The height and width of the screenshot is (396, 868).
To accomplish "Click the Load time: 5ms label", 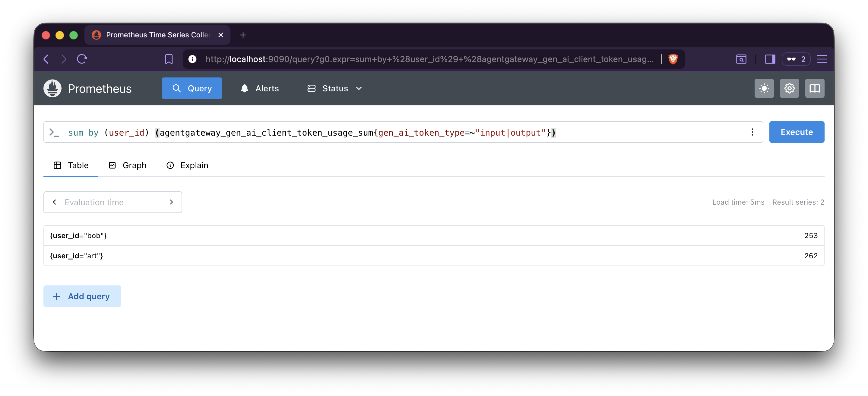I will point(738,202).
